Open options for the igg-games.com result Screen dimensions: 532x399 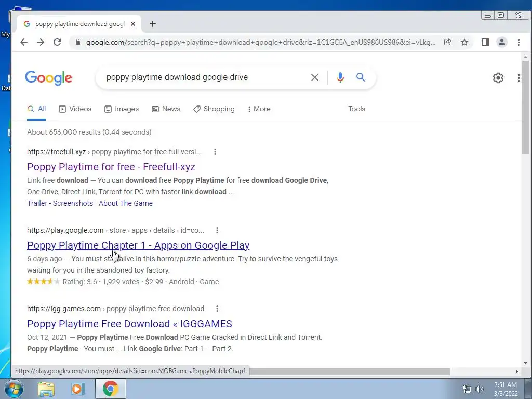[217, 309]
